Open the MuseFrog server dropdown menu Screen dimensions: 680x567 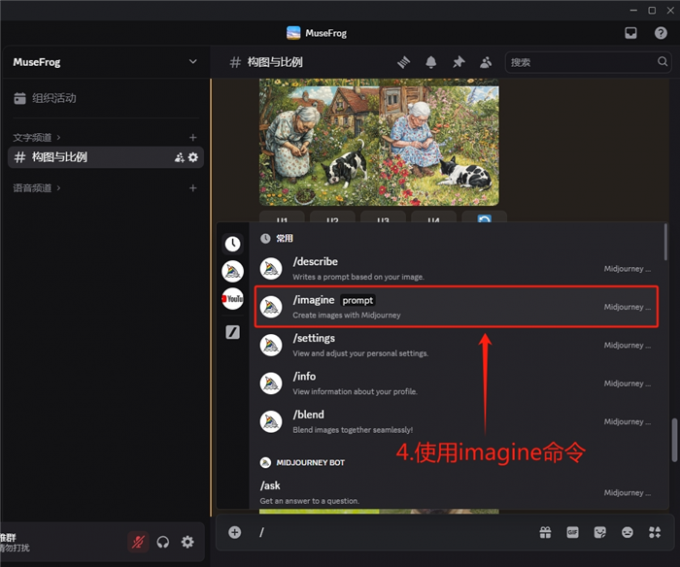193,62
